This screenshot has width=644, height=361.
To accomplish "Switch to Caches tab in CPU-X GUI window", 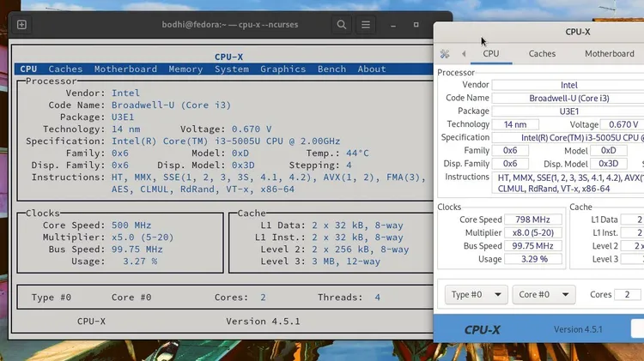I will [542, 54].
